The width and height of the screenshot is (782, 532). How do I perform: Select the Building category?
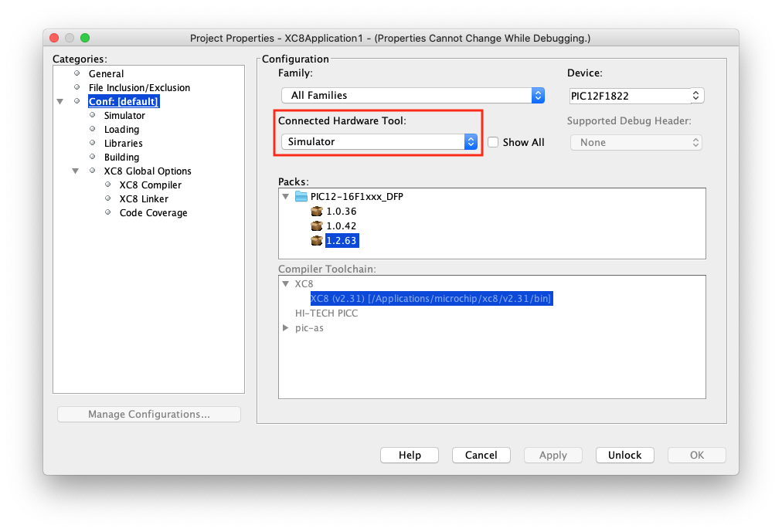pos(121,158)
